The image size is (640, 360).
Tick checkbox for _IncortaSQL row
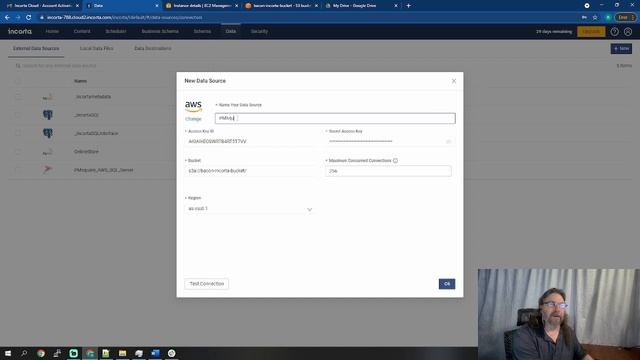[18, 115]
